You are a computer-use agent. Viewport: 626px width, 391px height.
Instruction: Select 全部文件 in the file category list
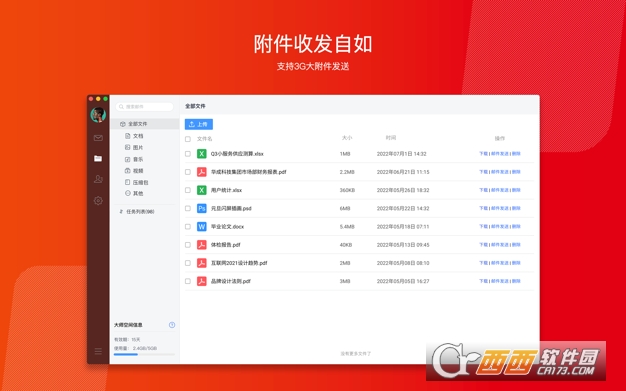(145, 124)
